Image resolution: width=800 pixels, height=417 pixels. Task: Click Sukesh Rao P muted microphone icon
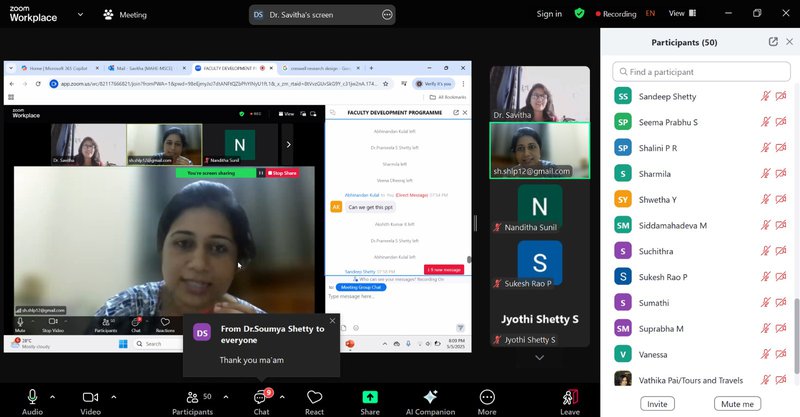tap(765, 277)
